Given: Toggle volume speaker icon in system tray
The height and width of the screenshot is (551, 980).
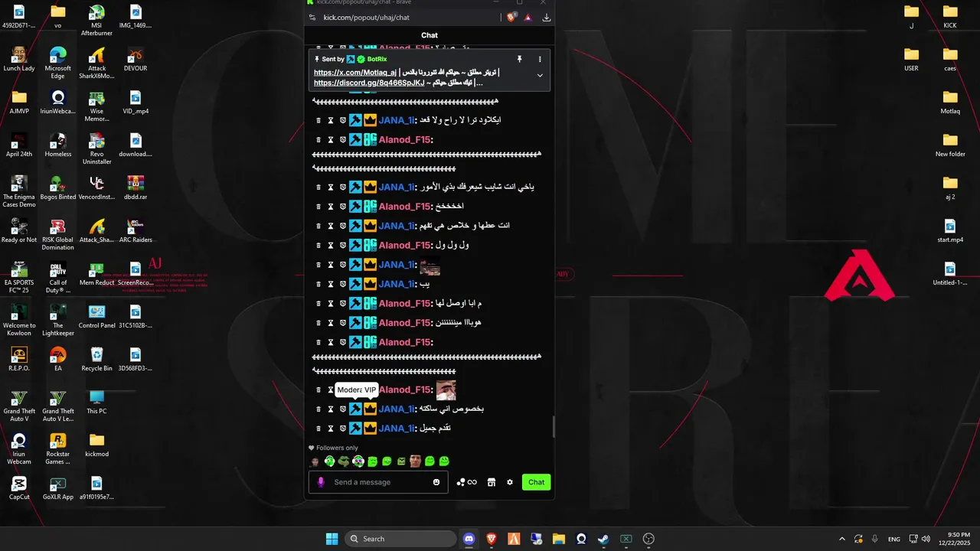Looking at the screenshot, I should (926, 539).
